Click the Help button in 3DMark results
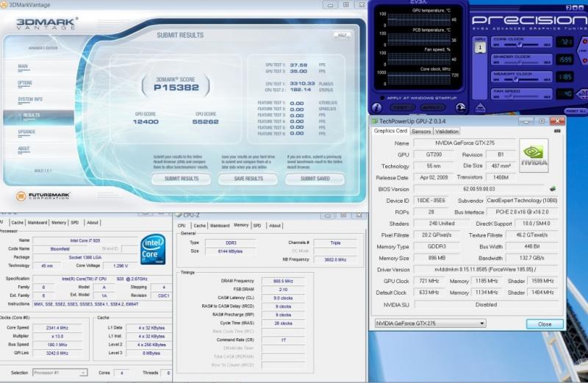588x383 pixels. click(342, 35)
